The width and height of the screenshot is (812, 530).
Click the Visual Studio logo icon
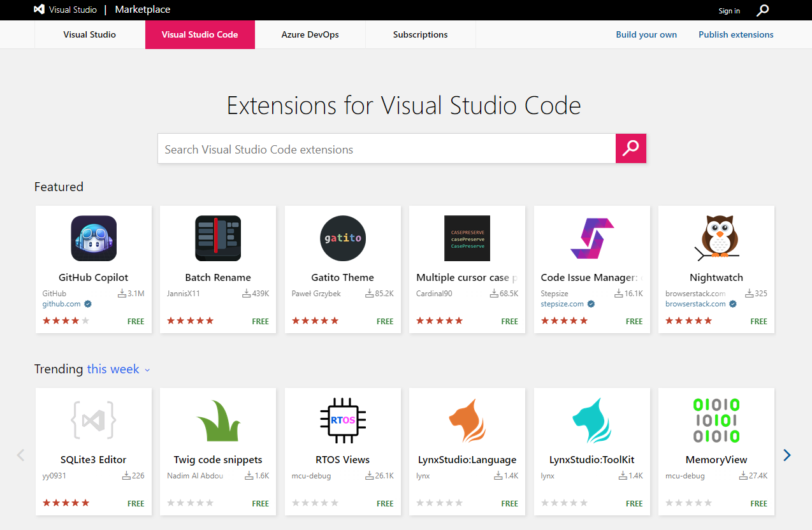point(39,10)
